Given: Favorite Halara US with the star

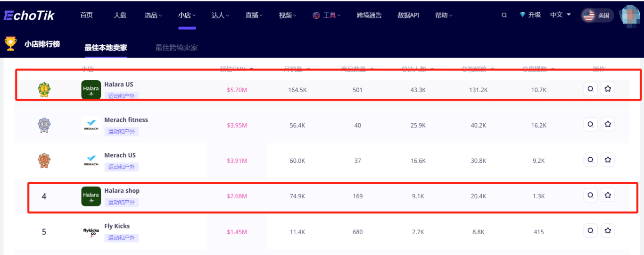Looking at the screenshot, I should pos(608,89).
